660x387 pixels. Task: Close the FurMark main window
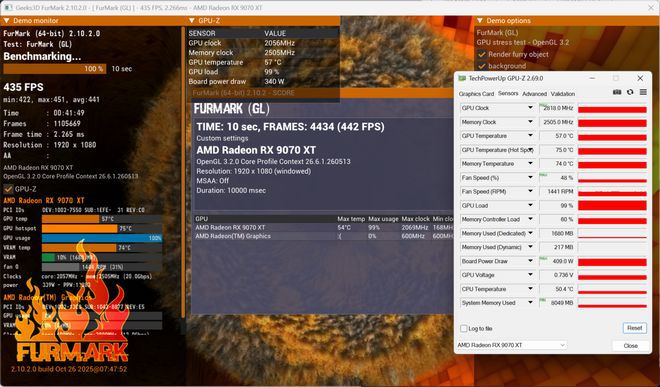(650, 8)
